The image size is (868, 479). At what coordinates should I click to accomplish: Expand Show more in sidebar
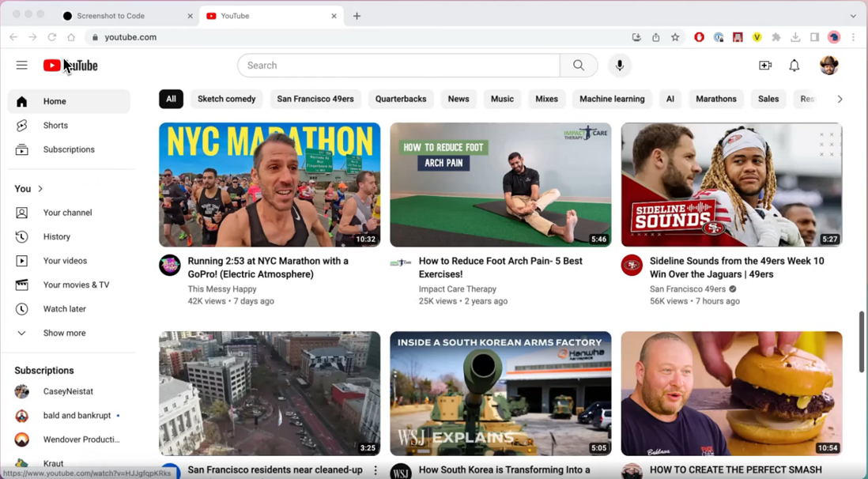[x=69, y=333]
